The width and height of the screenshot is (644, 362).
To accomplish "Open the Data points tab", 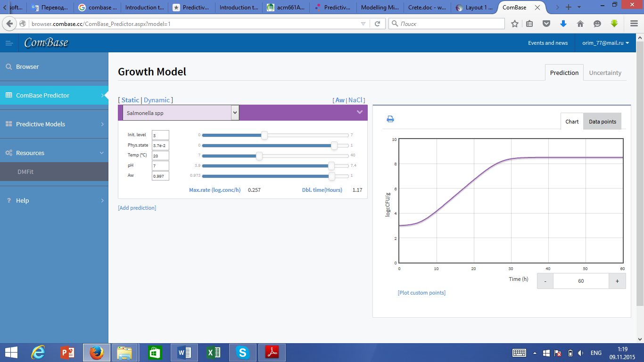I will (602, 122).
